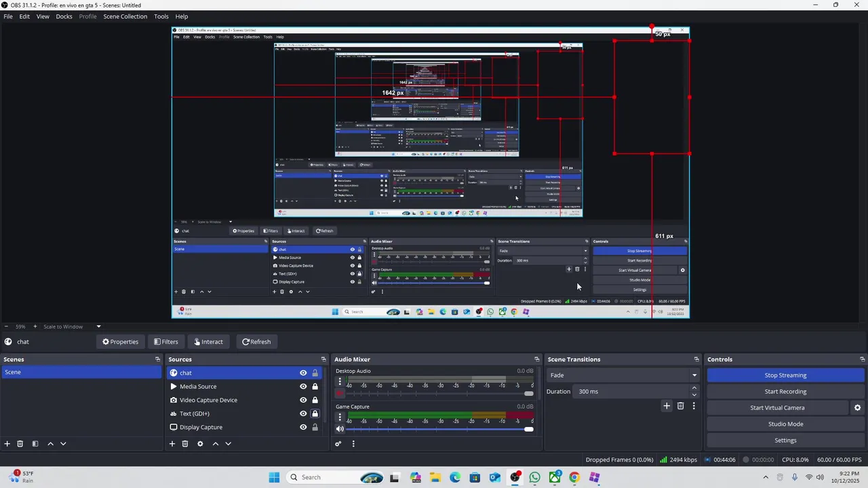Viewport: 868px width, 488px height.
Task: Open Properties for chat source
Action: click(120, 342)
